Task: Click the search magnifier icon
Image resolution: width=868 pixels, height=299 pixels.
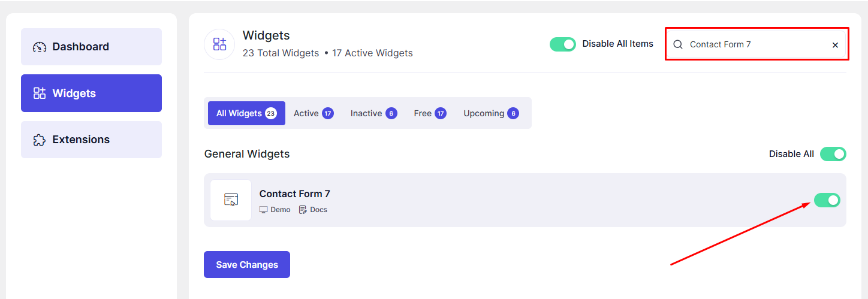Action: point(678,44)
